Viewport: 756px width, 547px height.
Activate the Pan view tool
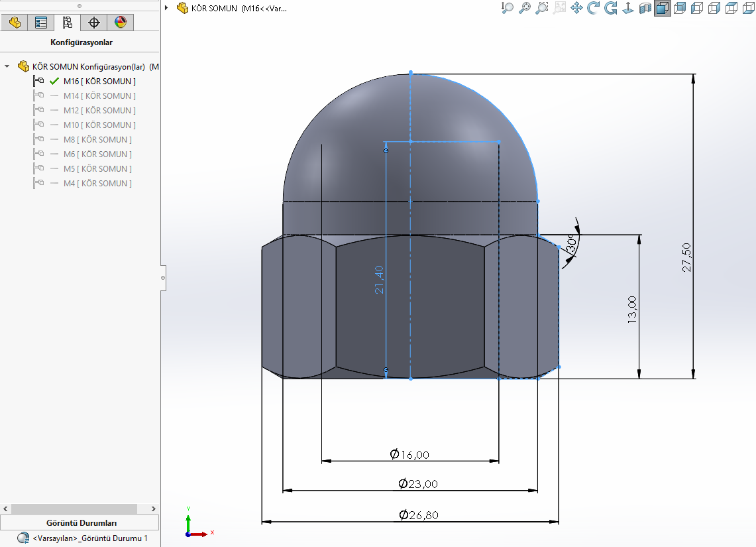[576, 8]
